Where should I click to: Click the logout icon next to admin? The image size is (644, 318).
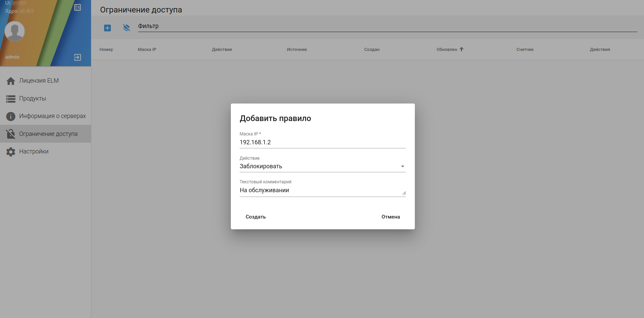pyautogui.click(x=78, y=57)
